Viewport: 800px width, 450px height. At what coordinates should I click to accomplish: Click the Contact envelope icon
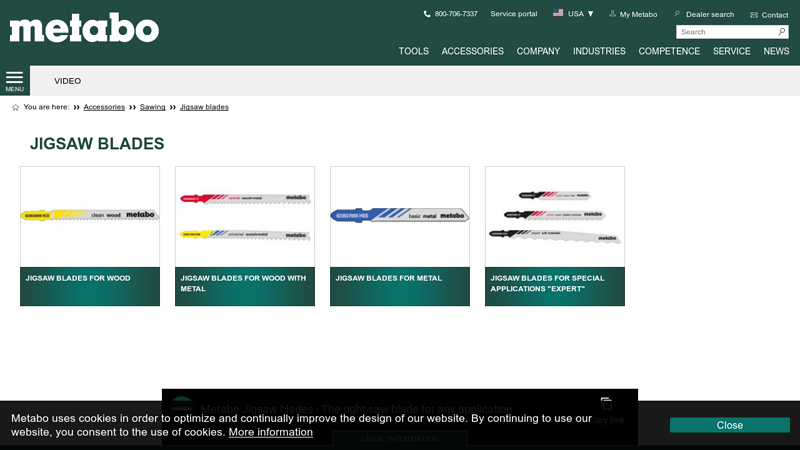(x=754, y=15)
